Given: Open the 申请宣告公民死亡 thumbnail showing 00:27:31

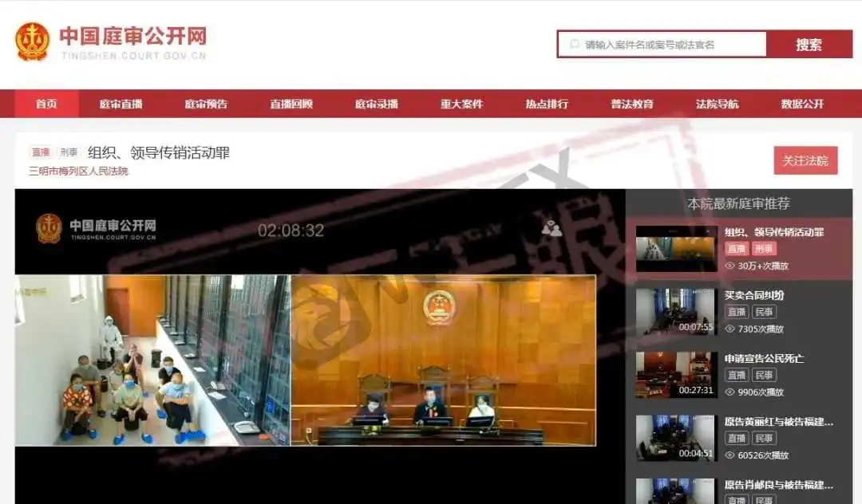Looking at the screenshot, I should (x=677, y=375).
